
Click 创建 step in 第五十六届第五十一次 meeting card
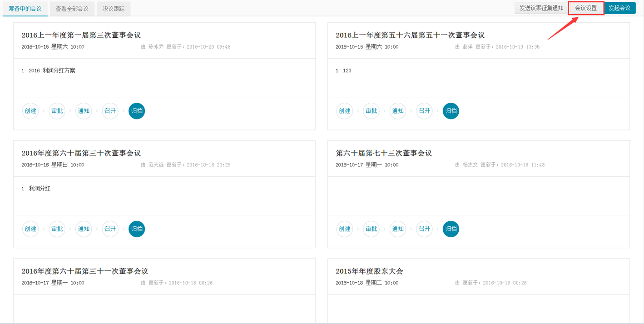pyautogui.click(x=345, y=111)
